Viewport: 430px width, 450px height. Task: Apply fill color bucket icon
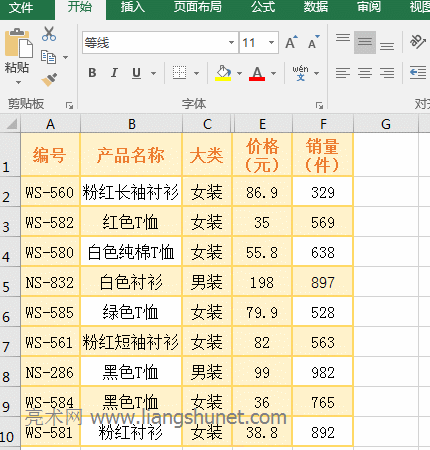pyautogui.click(x=223, y=73)
